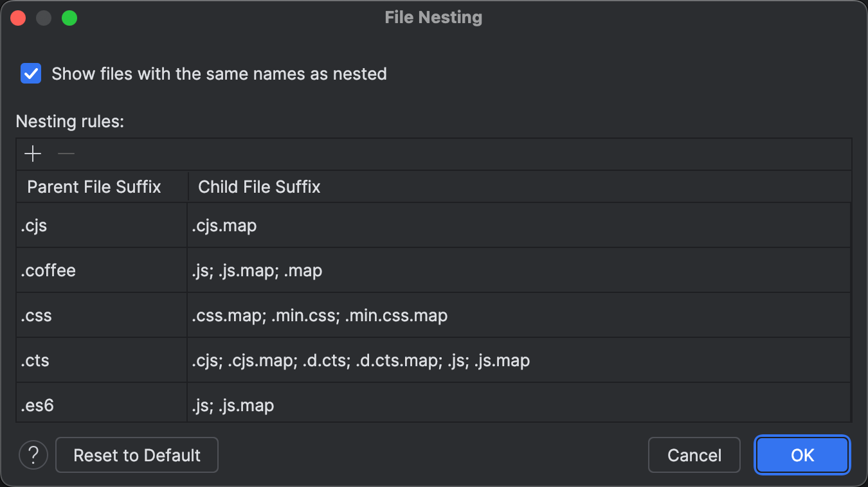Uncheck Show files with same names as nested
The height and width of the screenshot is (487, 868).
(x=31, y=73)
